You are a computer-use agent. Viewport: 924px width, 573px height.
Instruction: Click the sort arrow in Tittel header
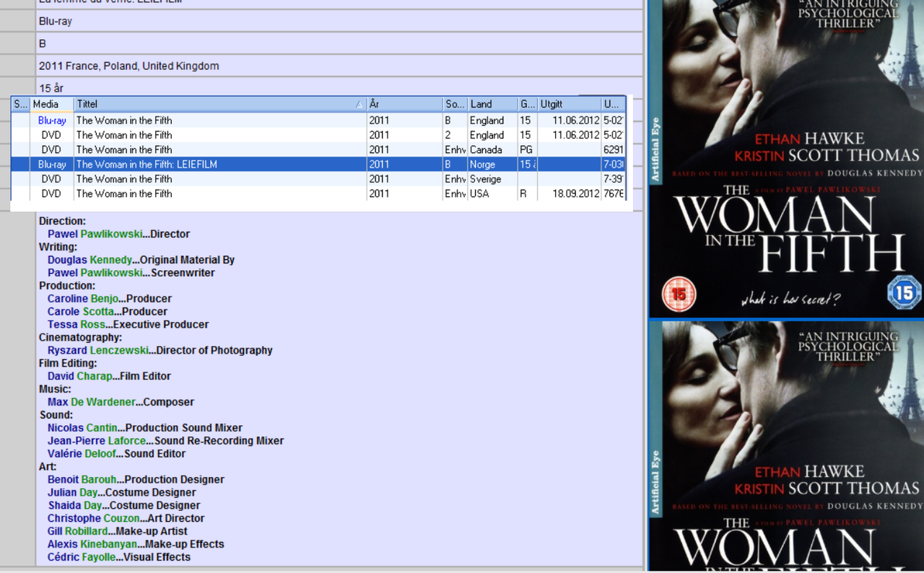click(359, 105)
